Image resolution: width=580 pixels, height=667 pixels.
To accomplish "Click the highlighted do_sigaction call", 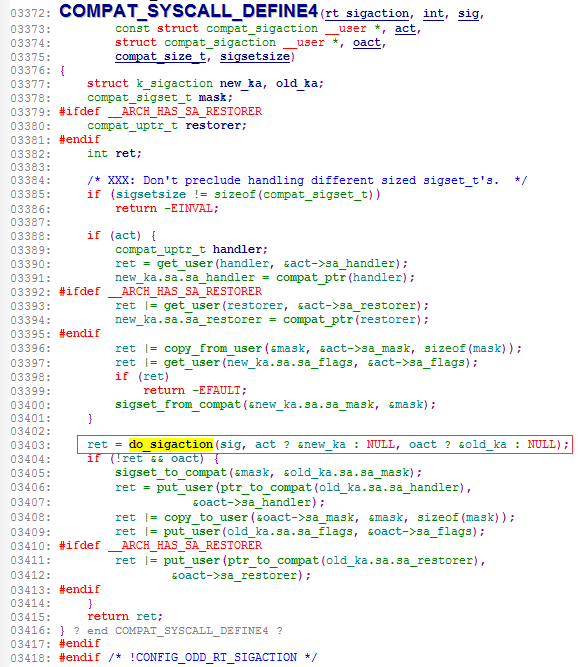I will [x=171, y=445].
